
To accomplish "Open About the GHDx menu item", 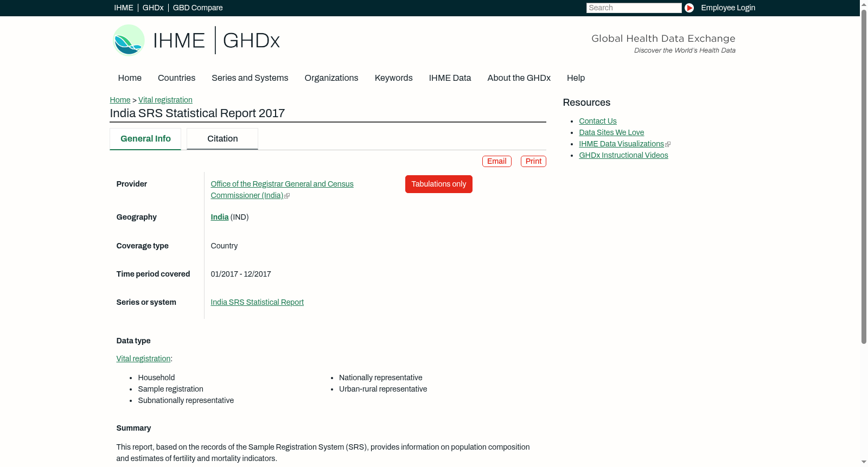I will pyautogui.click(x=519, y=78).
